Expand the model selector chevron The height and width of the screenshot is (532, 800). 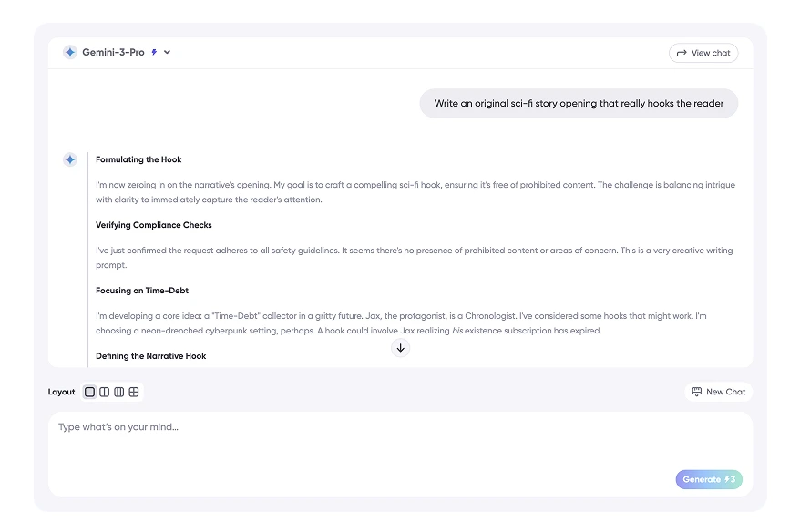click(168, 53)
